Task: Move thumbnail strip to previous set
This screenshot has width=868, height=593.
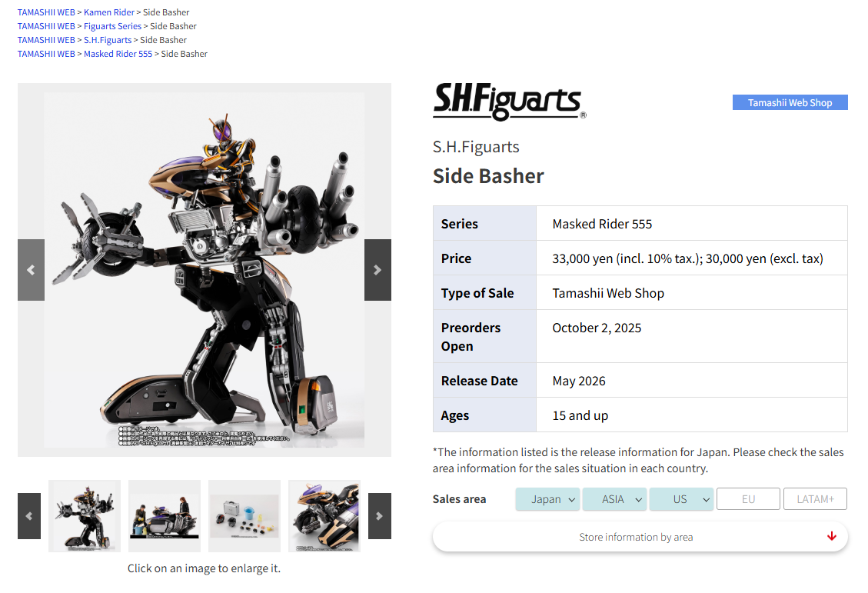Action: pyautogui.click(x=29, y=515)
